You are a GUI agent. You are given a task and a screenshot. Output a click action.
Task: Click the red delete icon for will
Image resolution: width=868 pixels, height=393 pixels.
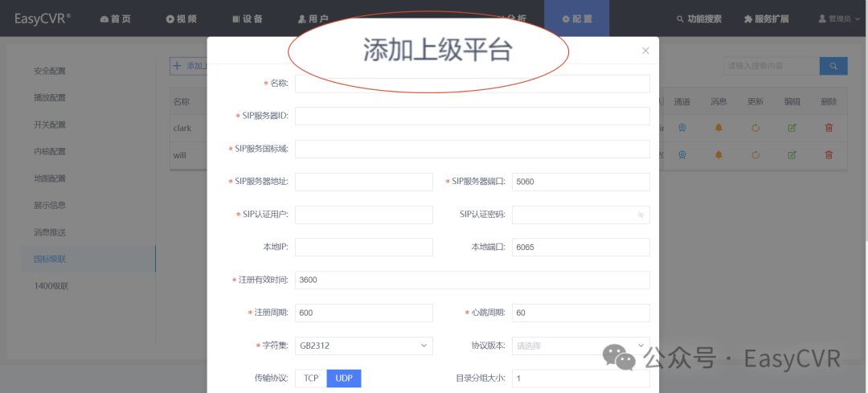click(829, 155)
